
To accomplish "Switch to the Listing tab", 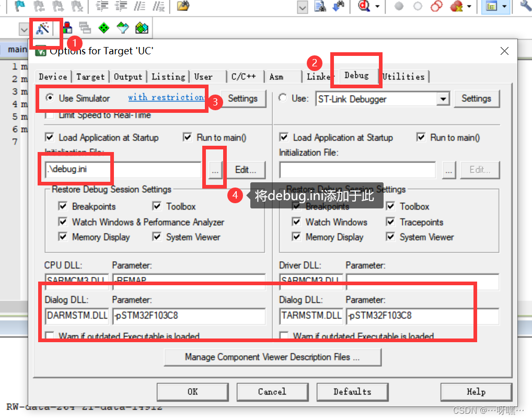I will [x=168, y=77].
